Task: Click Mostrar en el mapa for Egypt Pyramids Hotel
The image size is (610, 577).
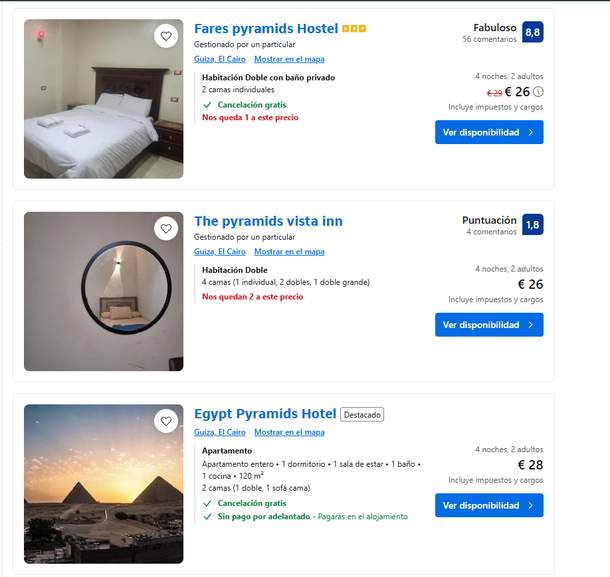Action: [x=289, y=432]
